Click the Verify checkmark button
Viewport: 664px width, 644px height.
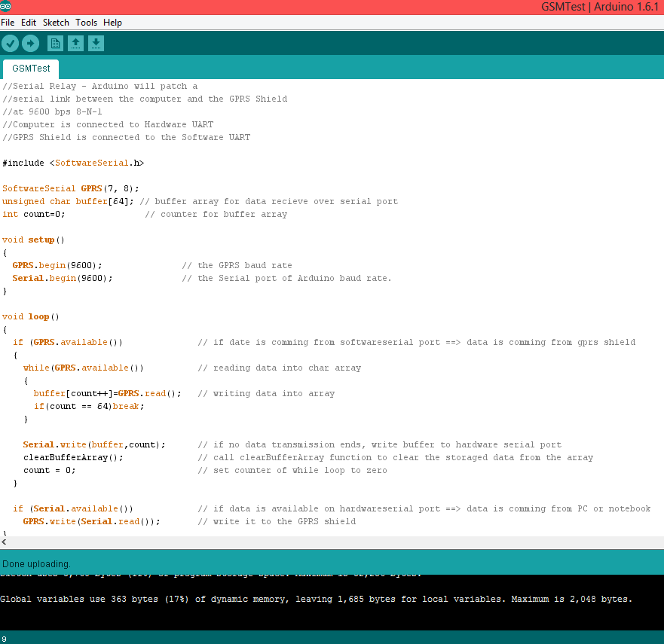point(10,43)
